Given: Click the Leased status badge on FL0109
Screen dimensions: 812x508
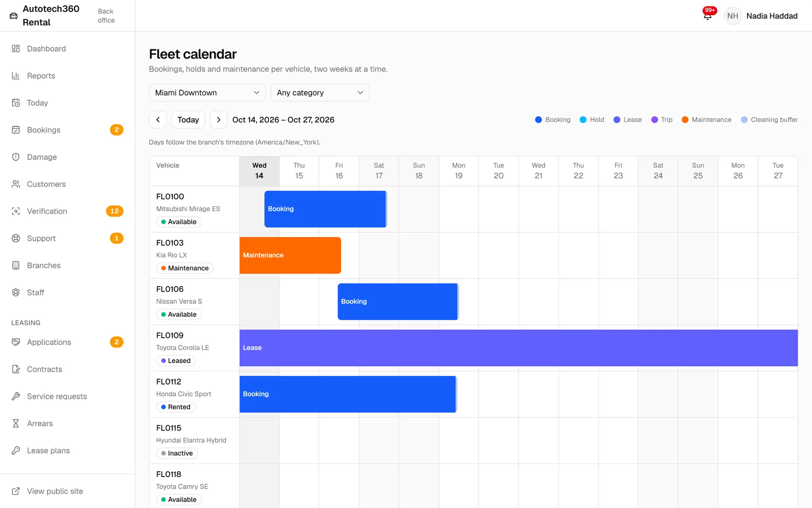Looking at the screenshot, I should click(176, 361).
